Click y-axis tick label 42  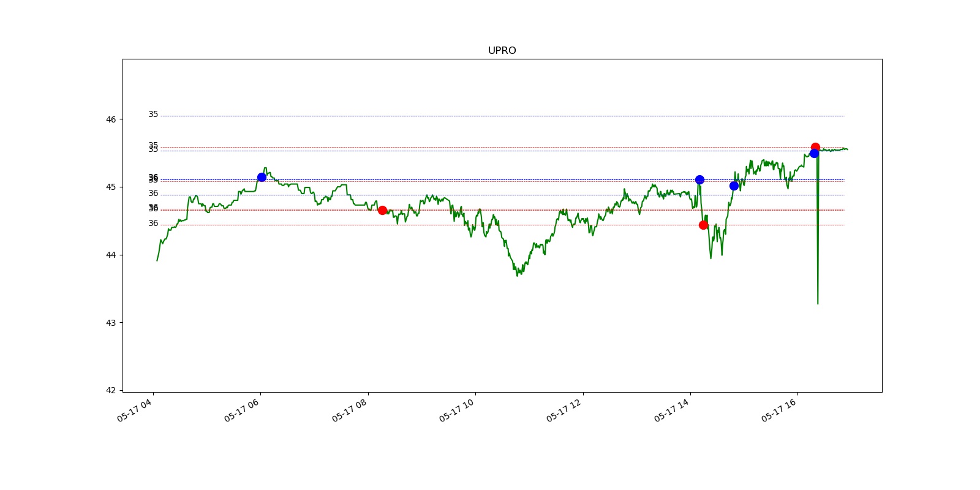click(111, 390)
